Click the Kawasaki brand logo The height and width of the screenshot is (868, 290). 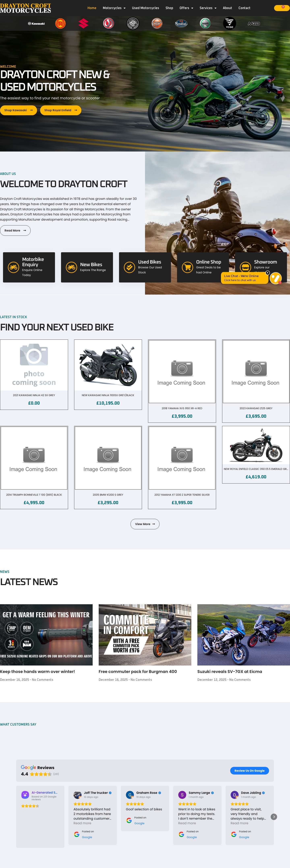coord(36,24)
